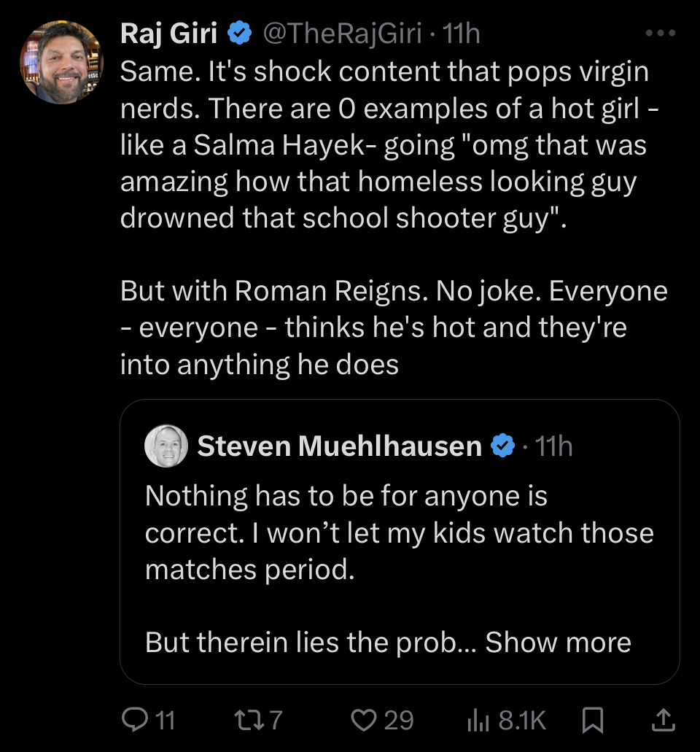Click the 8.1K views count
The width and height of the screenshot is (700, 752).
point(522,721)
